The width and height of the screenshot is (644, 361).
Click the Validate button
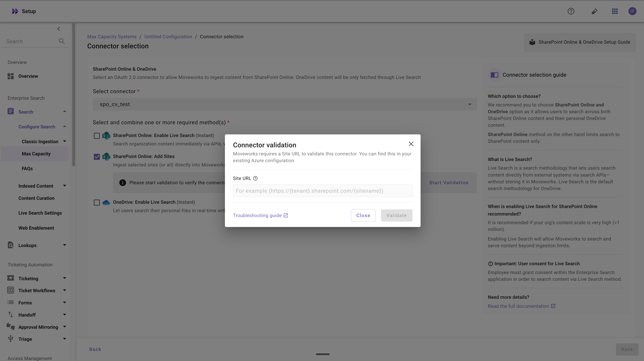tap(396, 216)
